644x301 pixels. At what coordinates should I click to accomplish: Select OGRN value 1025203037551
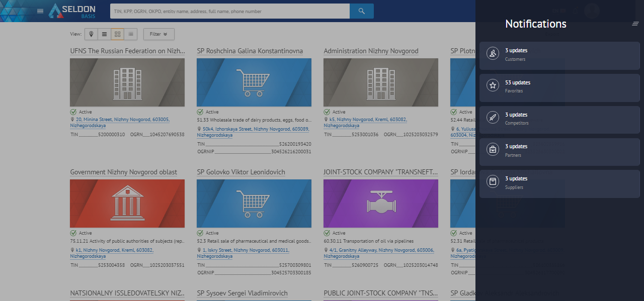point(168,265)
